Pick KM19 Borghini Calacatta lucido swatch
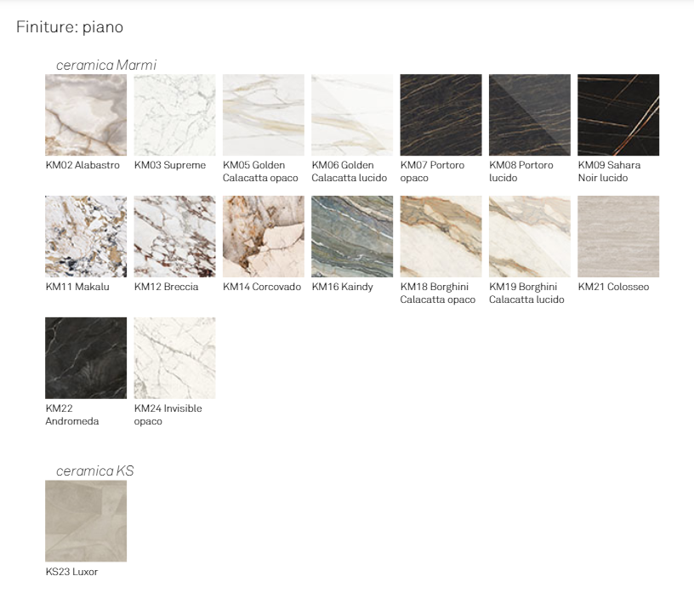Screen dimensions: 694x616 click(530, 237)
